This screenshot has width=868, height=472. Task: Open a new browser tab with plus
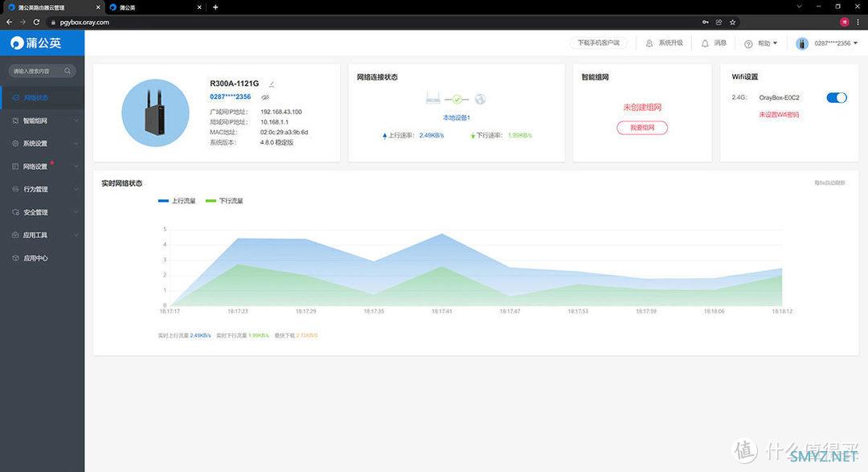click(x=215, y=7)
